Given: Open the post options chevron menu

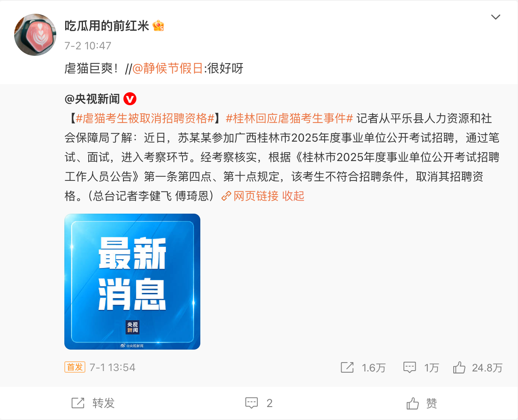Looking at the screenshot, I should click(495, 17).
